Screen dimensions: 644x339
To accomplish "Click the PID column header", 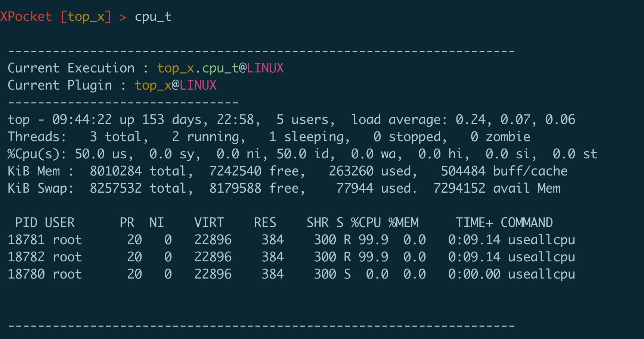I will point(26,223).
